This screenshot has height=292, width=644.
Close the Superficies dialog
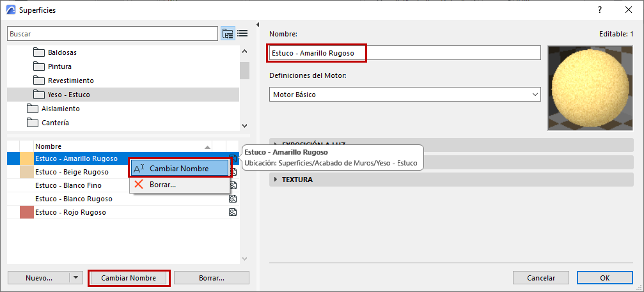[x=629, y=10]
